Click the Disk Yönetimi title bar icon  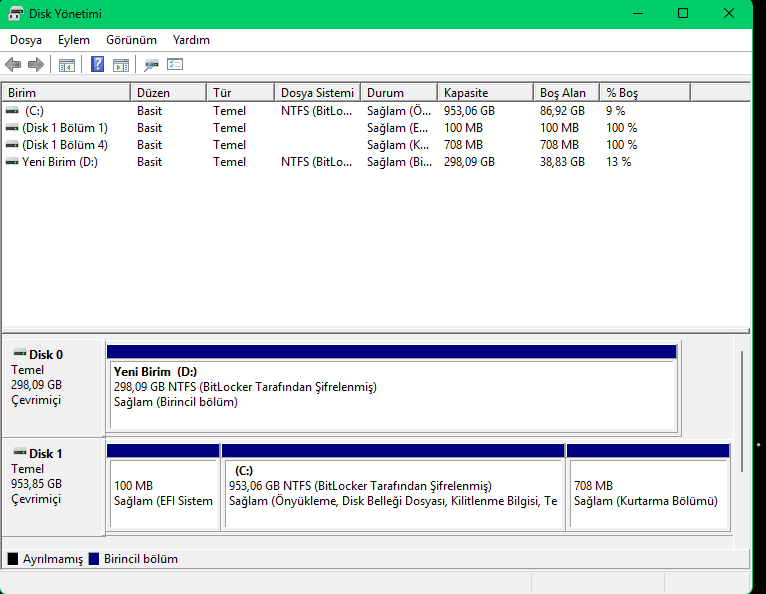pyautogui.click(x=16, y=14)
